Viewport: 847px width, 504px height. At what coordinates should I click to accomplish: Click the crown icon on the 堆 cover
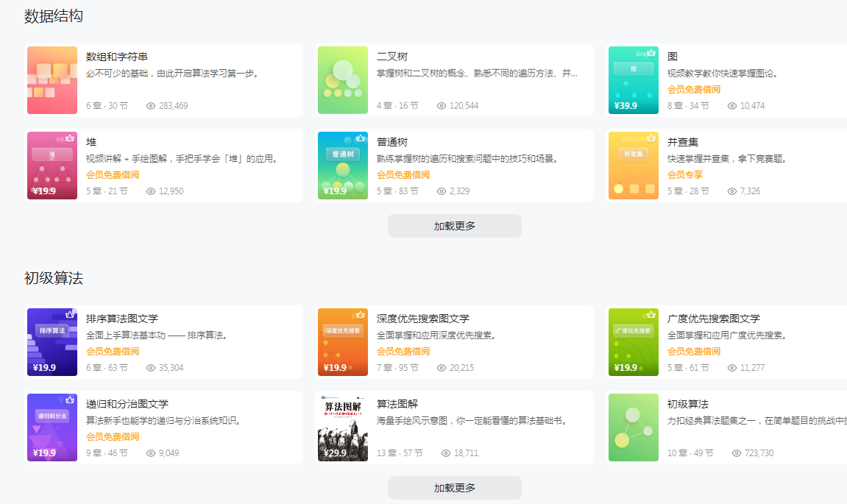(70, 138)
